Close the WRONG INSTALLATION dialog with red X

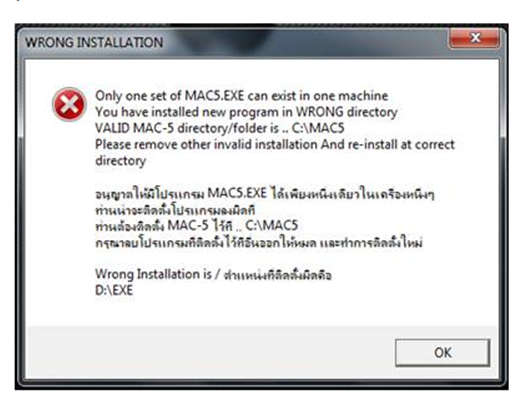[x=475, y=38]
